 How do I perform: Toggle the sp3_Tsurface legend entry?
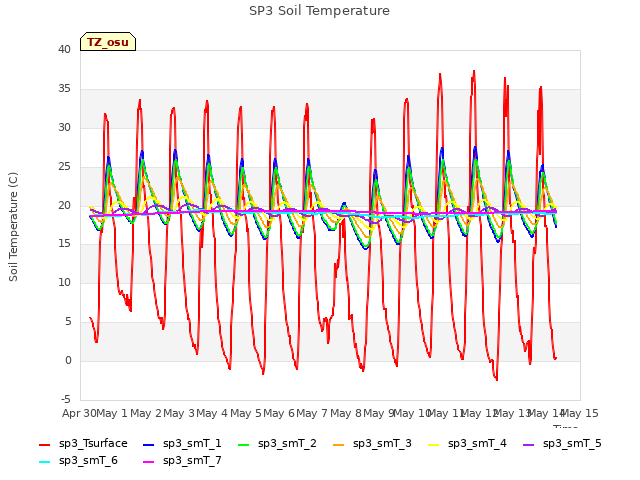coord(83,444)
